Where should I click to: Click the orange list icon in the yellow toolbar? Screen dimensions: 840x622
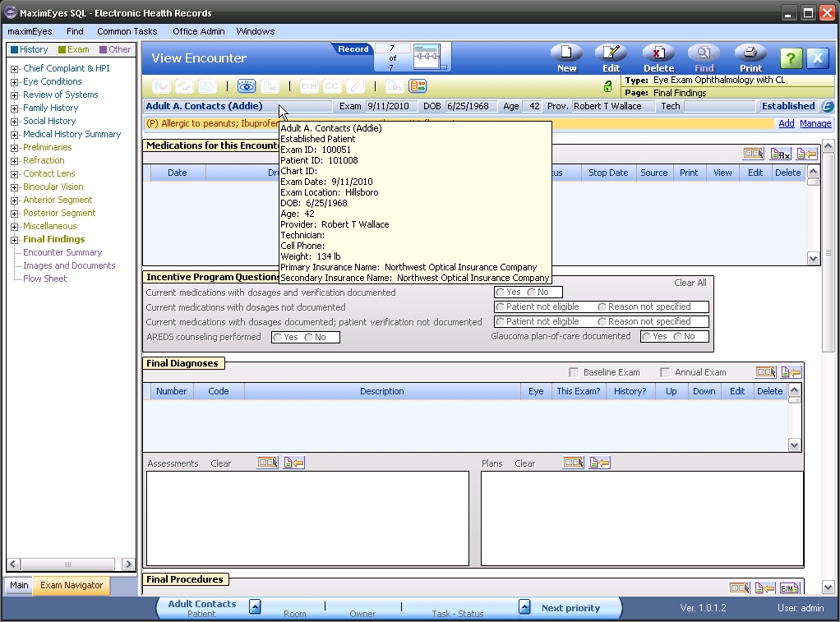tap(418, 85)
